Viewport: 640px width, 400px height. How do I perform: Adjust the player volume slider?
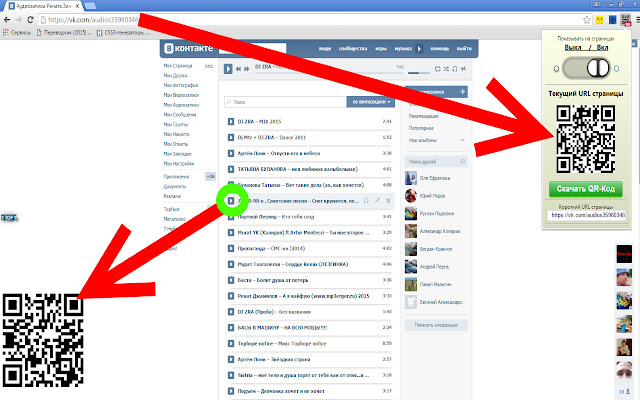pyautogui.click(x=419, y=73)
